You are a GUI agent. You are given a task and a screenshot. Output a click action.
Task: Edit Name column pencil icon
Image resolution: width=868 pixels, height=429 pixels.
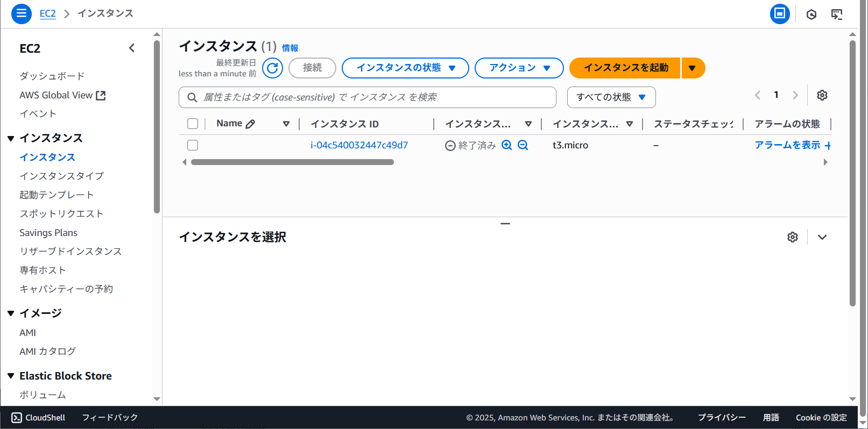(x=250, y=124)
